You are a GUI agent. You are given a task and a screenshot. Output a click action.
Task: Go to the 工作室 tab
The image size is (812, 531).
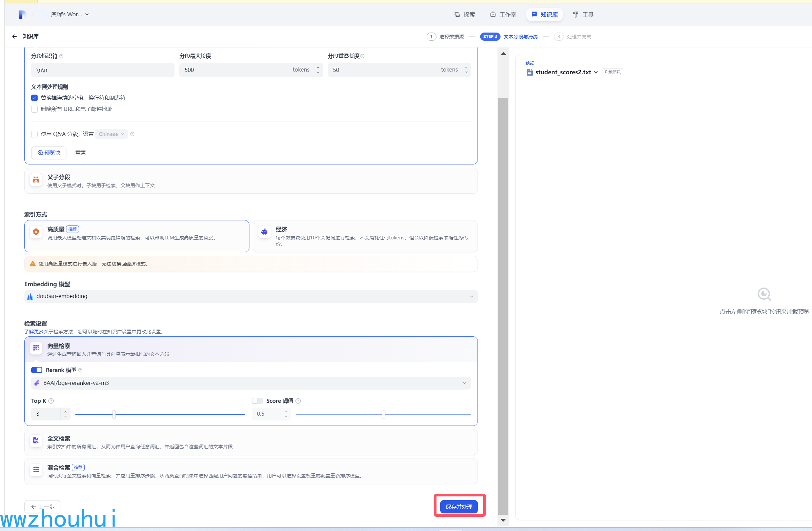point(503,15)
